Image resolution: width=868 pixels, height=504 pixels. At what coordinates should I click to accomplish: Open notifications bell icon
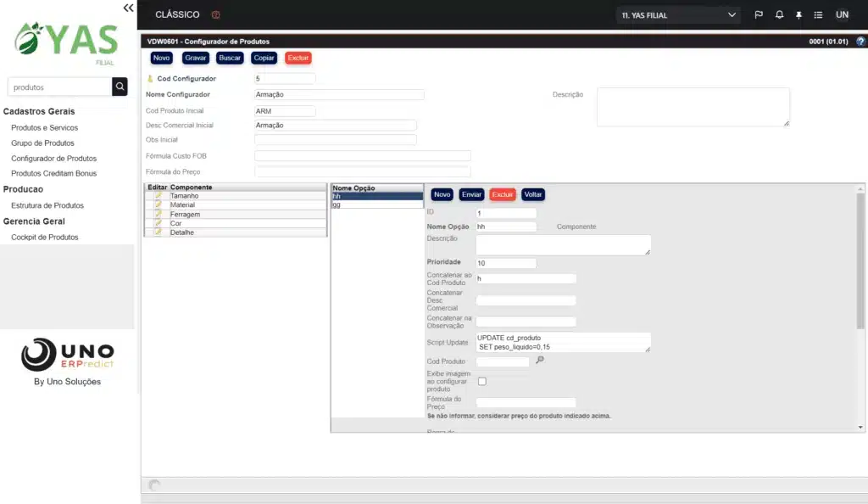tap(779, 15)
